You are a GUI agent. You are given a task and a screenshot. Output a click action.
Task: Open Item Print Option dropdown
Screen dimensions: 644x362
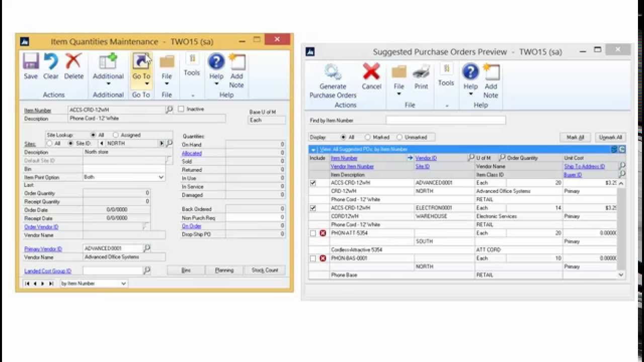161,177
